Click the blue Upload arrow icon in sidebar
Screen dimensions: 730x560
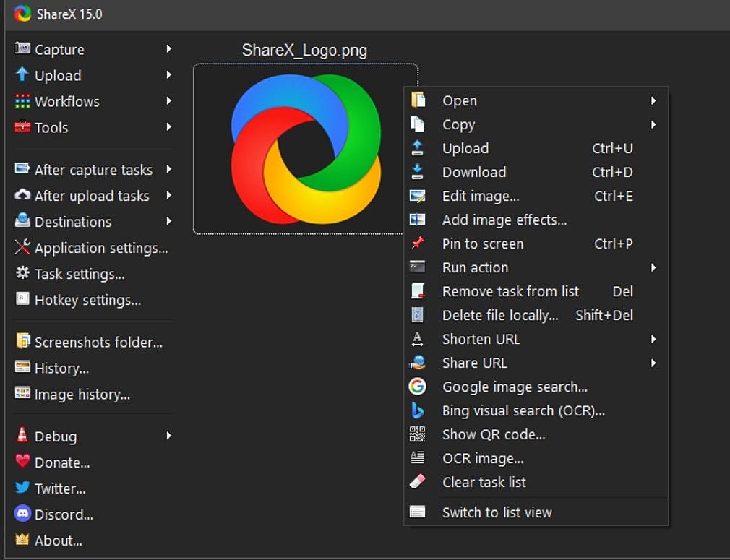[x=22, y=74]
